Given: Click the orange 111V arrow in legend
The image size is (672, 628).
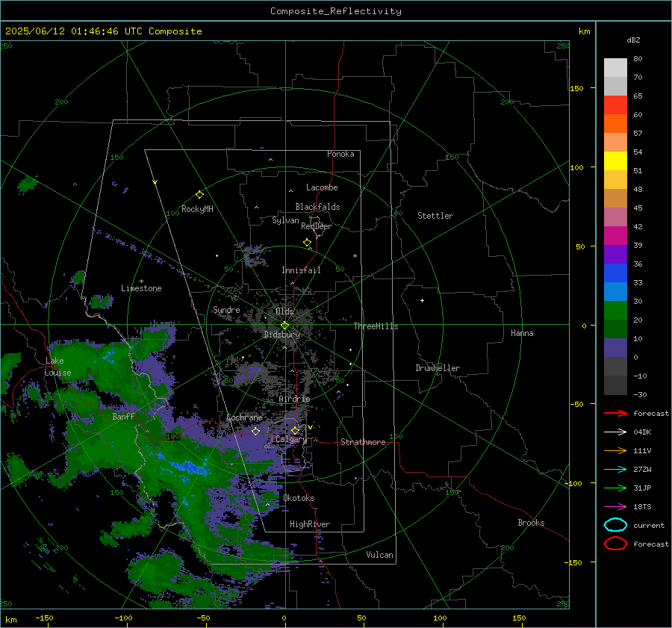Looking at the screenshot, I should click(615, 450).
